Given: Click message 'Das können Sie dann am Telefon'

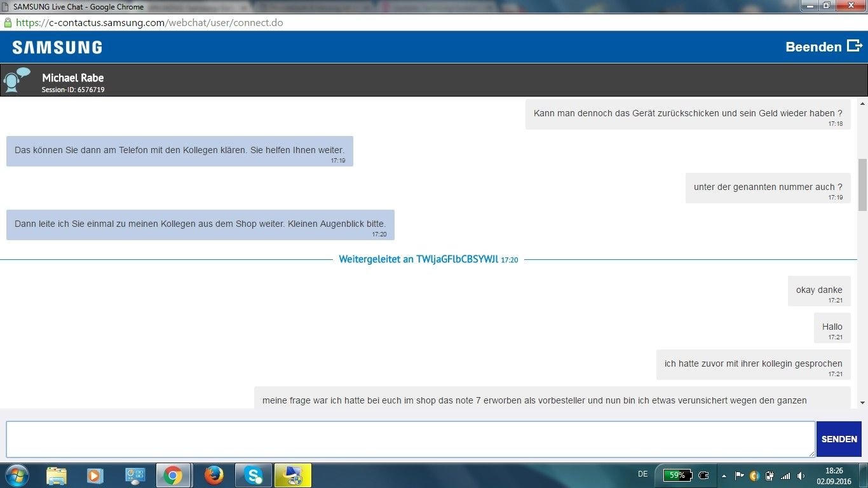Looking at the screenshot, I should click(x=180, y=151).
